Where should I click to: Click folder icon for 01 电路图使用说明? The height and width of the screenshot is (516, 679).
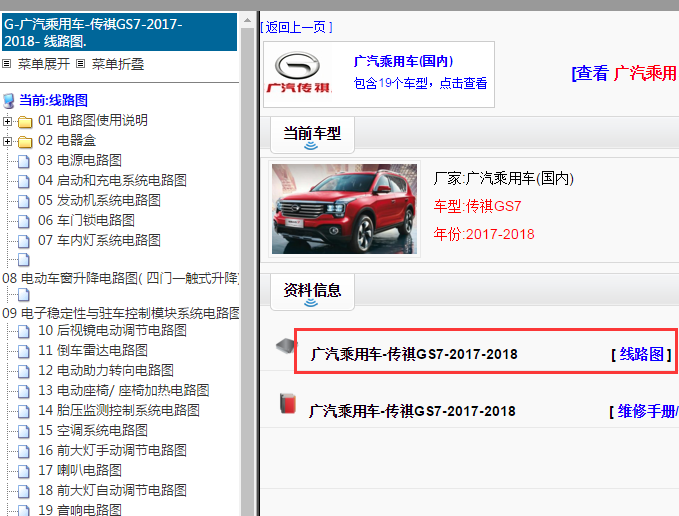point(25,122)
